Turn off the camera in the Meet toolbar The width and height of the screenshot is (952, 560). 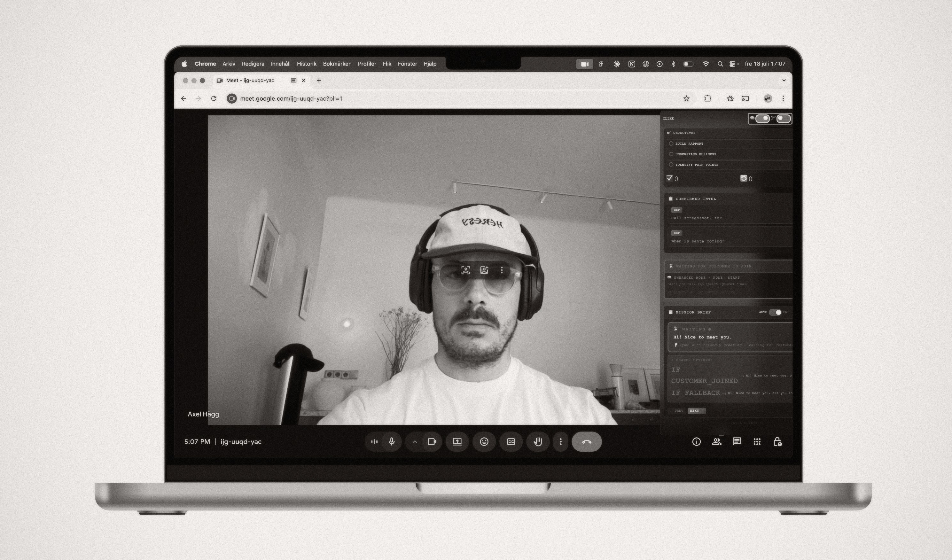[x=432, y=441]
